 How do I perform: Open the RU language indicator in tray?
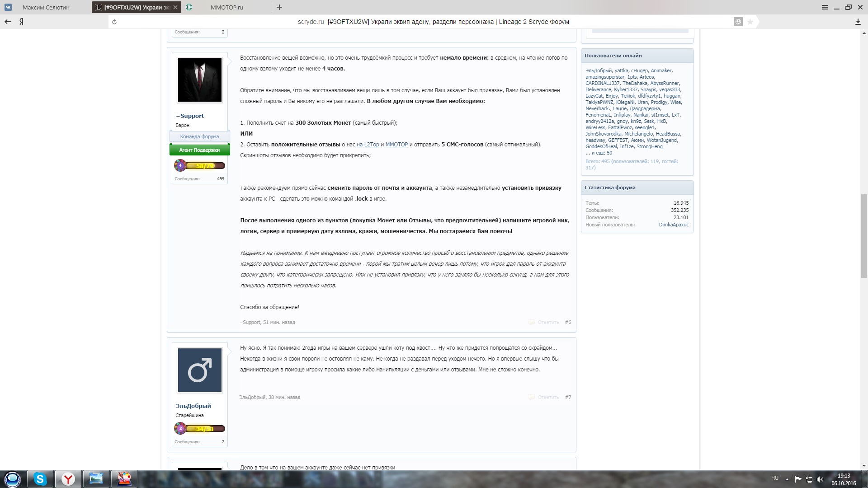pos(774,478)
